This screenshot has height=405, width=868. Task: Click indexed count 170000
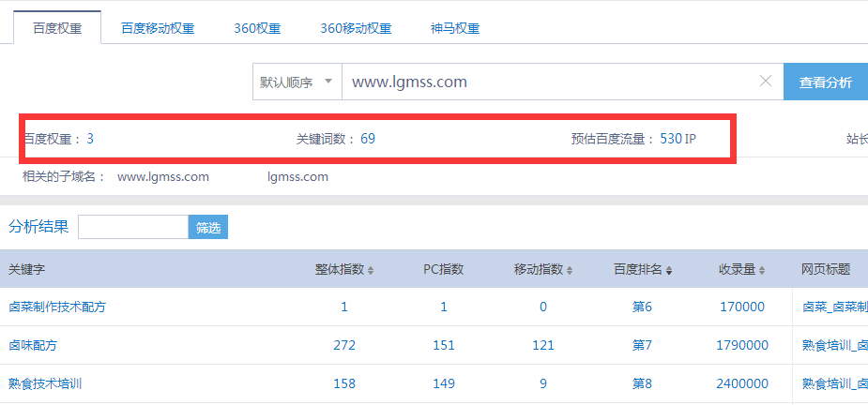point(742,307)
